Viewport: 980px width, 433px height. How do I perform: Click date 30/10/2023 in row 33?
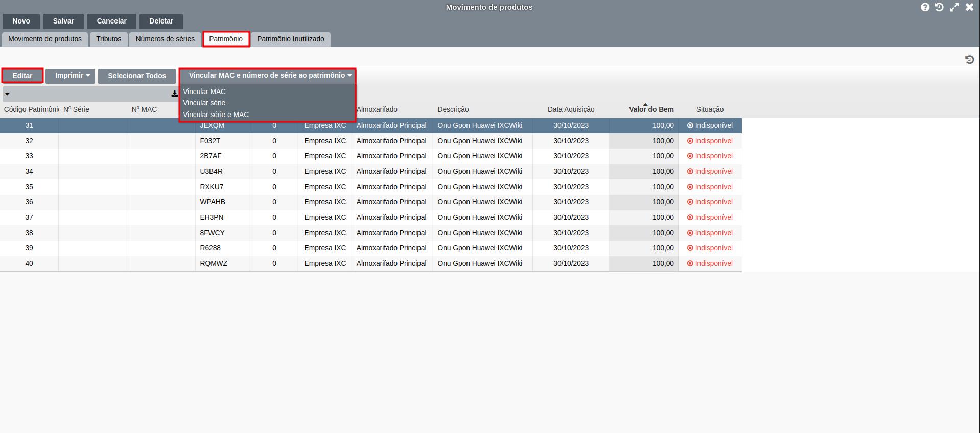571,156
